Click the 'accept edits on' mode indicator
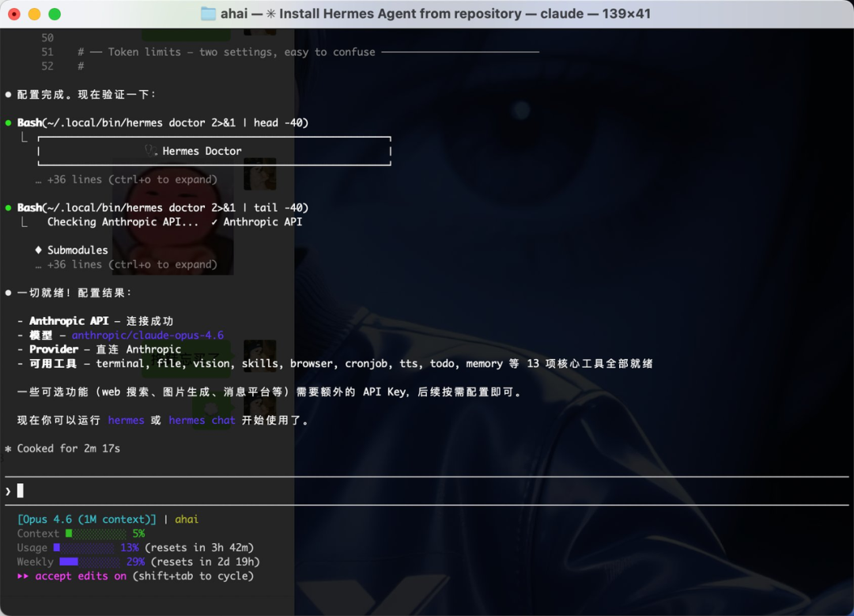Viewport: 854px width, 616px height. (81, 576)
